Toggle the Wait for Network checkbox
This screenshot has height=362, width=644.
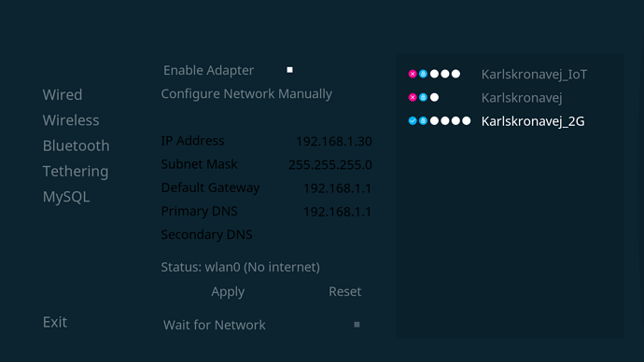(x=357, y=325)
